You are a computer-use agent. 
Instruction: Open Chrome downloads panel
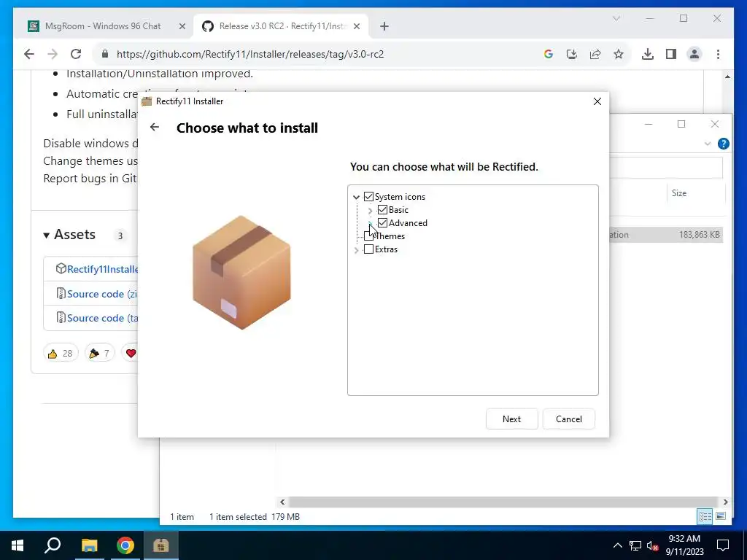click(648, 54)
